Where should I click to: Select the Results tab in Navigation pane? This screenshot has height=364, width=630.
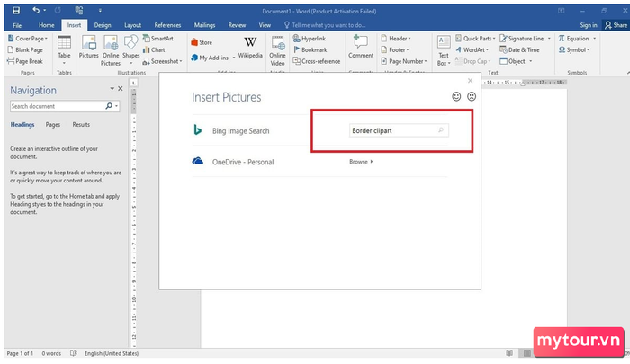pos(81,125)
